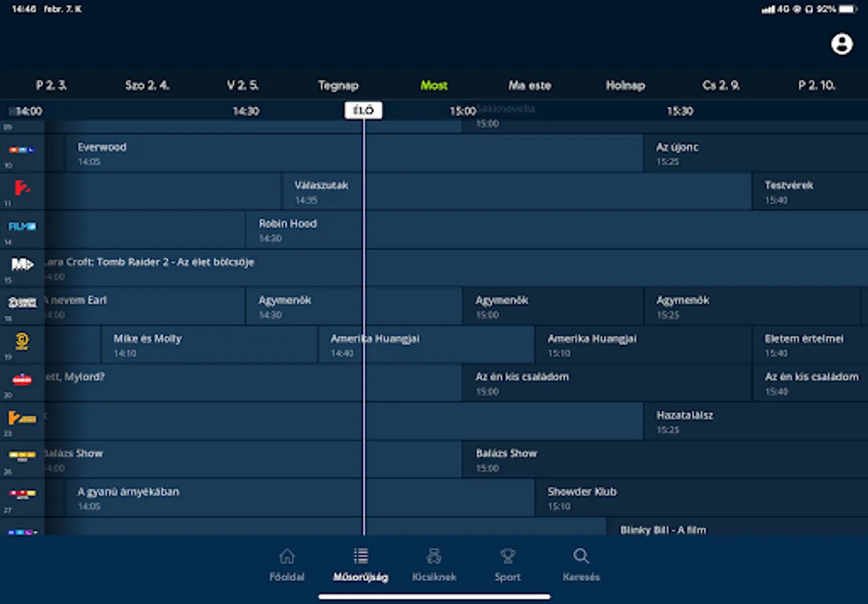Open Amerika Huangjai 14:40 program
The image size is (868, 604).
click(426, 344)
